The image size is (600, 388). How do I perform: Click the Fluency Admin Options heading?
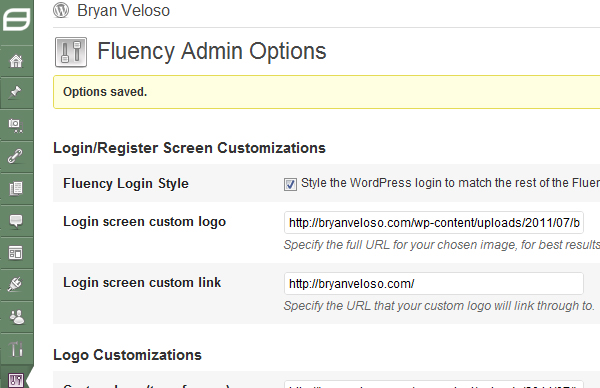[212, 51]
